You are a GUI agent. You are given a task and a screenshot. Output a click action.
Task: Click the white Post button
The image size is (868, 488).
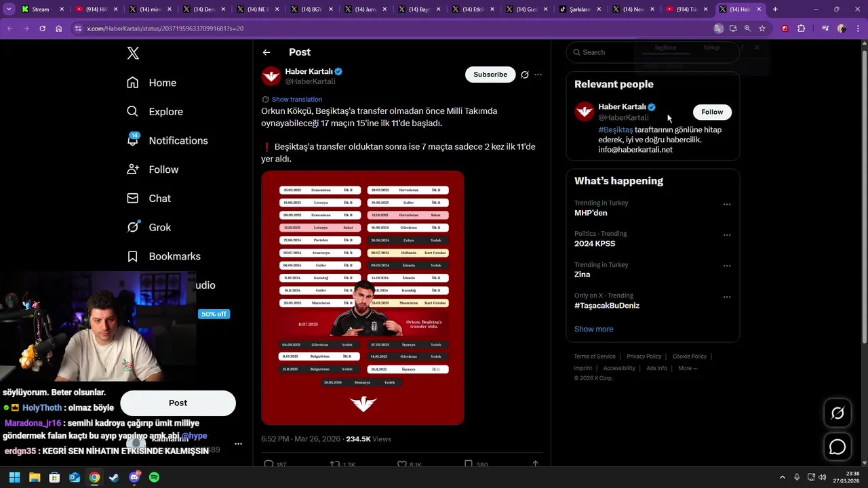178,403
